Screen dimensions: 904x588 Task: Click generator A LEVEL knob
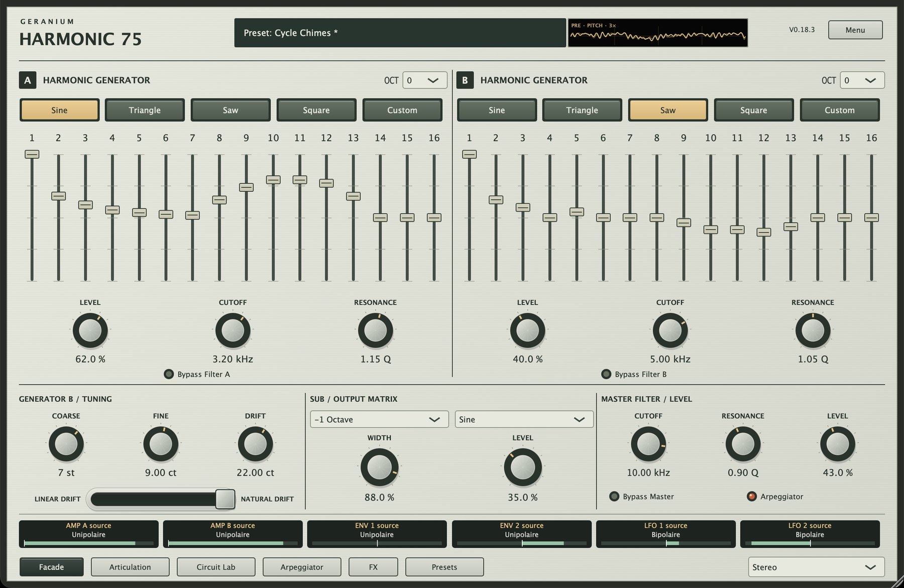(90, 331)
